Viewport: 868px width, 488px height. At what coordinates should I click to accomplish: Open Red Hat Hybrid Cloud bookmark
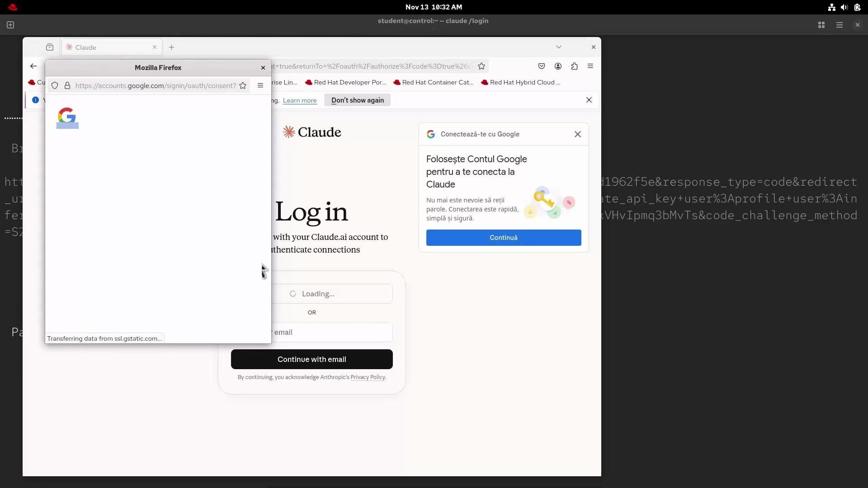click(521, 82)
